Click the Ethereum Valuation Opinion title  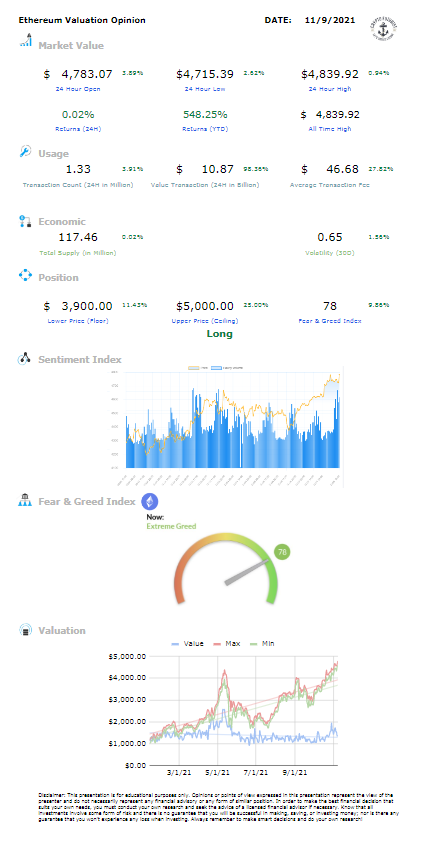pyautogui.click(x=82, y=20)
